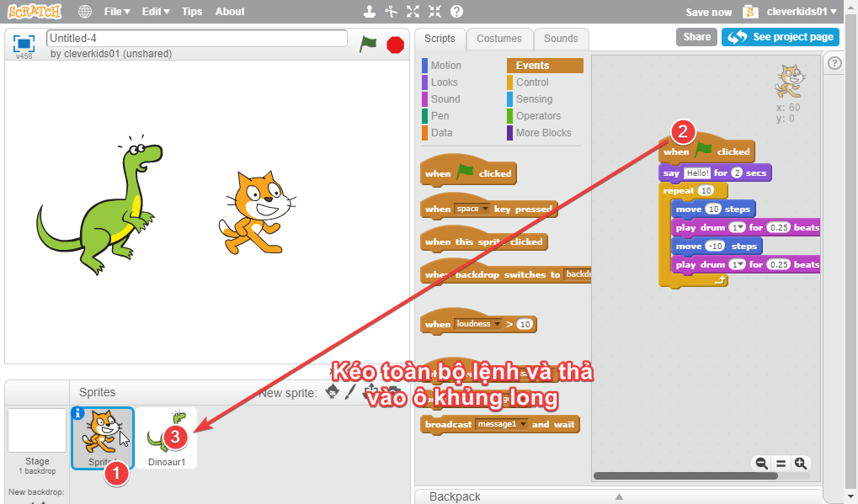Click the green dinosaur on the stage
The image size is (858, 504).
pyautogui.click(x=99, y=204)
